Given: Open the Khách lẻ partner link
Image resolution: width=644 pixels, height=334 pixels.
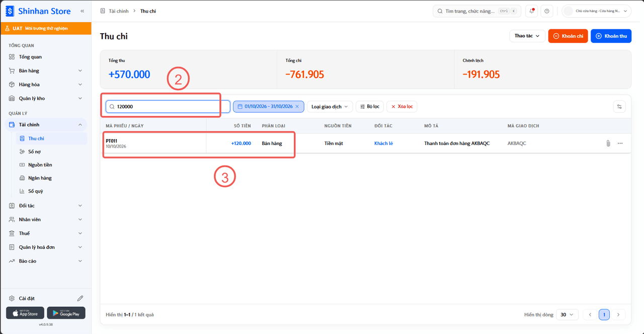Looking at the screenshot, I should pyautogui.click(x=383, y=144).
